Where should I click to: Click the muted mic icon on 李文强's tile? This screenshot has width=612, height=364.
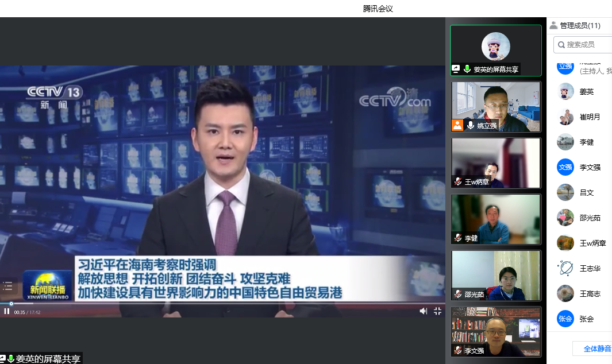click(x=458, y=350)
